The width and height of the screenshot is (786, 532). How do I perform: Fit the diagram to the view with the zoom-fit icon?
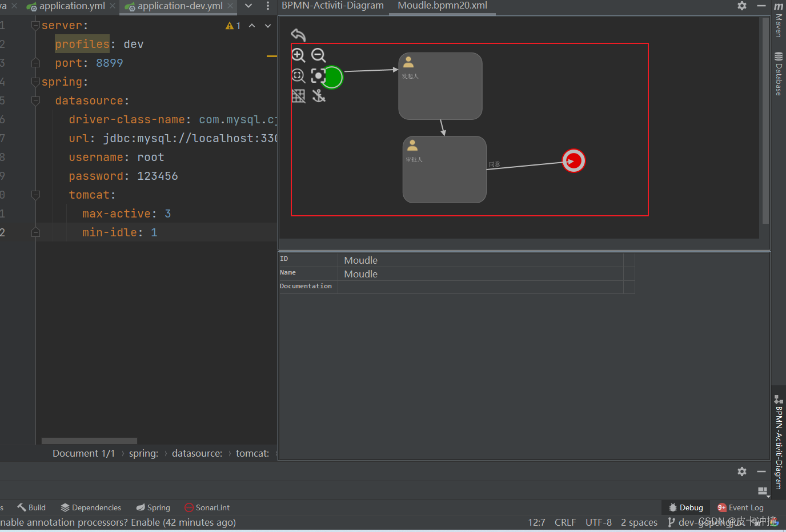pyautogui.click(x=298, y=76)
